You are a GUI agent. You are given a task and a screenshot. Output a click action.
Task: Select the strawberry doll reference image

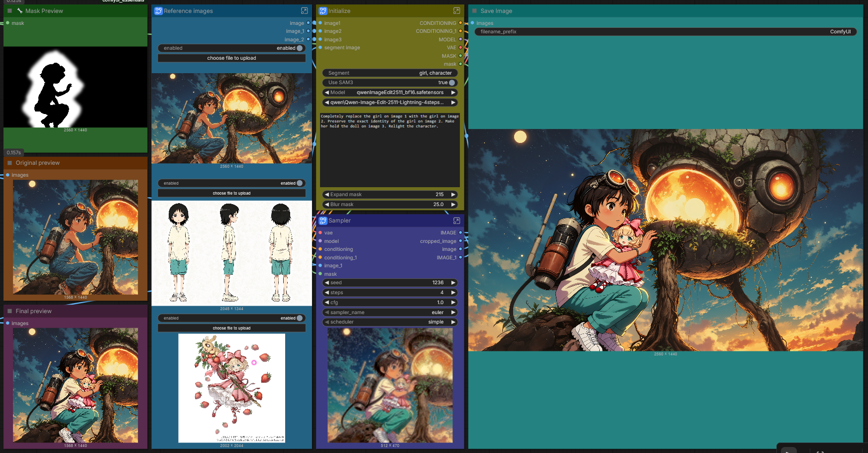(231, 388)
